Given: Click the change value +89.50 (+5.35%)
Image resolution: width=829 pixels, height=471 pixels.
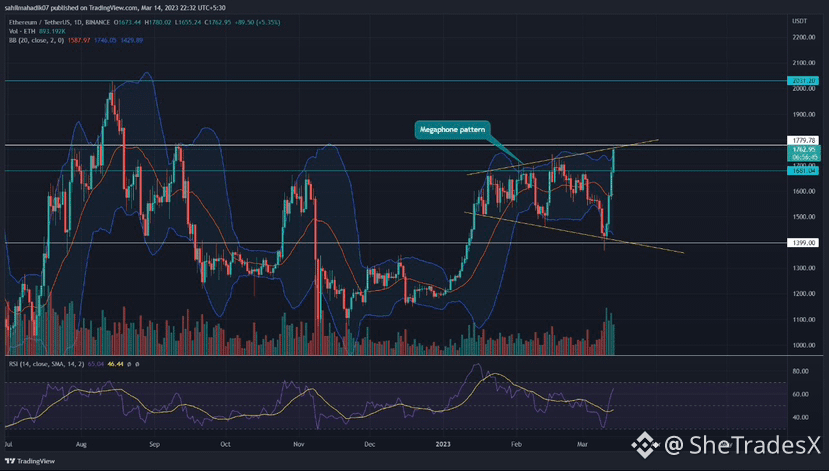Looking at the screenshot, I should 257,22.
